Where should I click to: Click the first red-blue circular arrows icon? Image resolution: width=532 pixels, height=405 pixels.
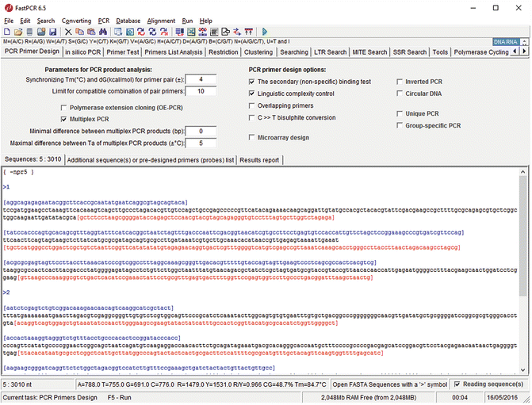[141, 32]
